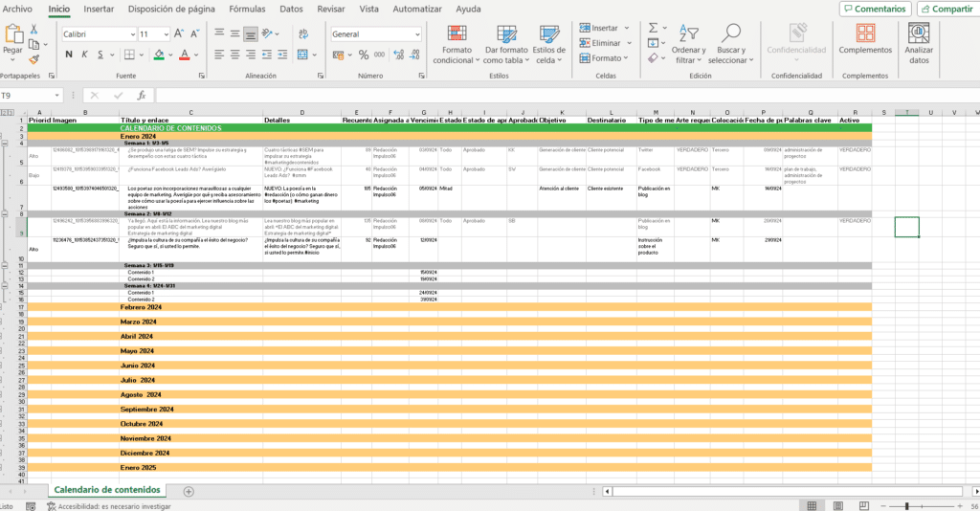980x511 pixels.
Task: Open the Calibri font name dropdown
Action: pyautogui.click(x=132, y=34)
